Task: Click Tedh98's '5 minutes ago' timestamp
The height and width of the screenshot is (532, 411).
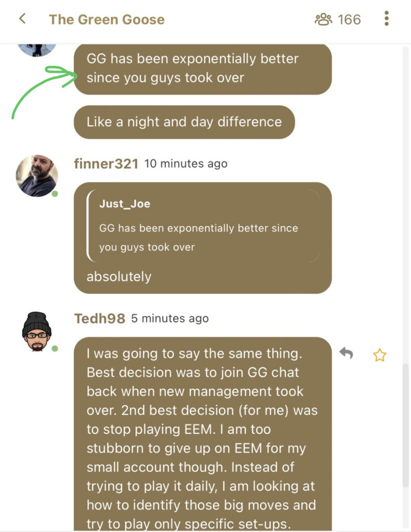Action: tap(170, 318)
